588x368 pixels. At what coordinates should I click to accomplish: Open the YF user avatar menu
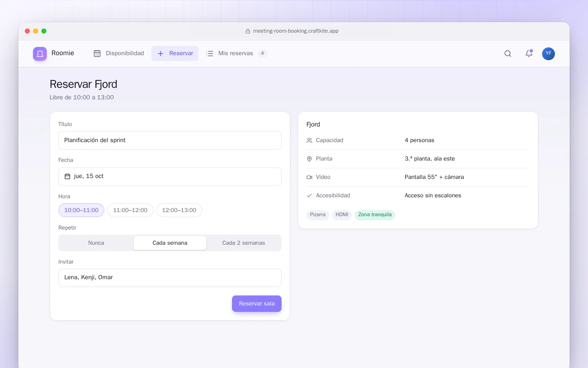point(548,54)
